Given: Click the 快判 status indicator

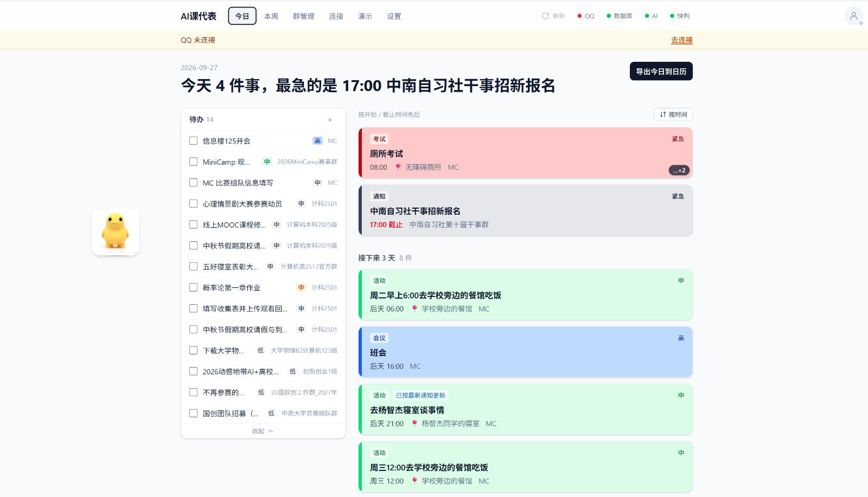Looking at the screenshot, I should tap(680, 16).
